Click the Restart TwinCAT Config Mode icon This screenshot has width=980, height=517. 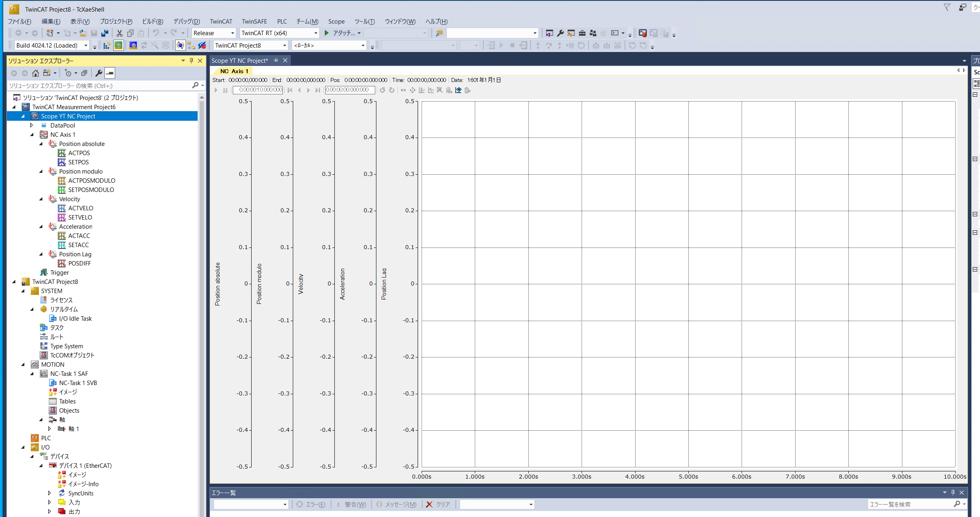133,46
